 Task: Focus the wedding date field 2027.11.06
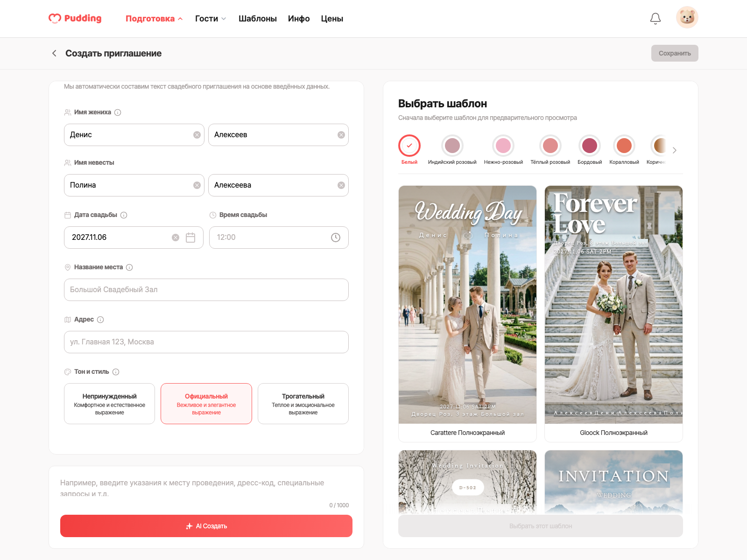pos(134,238)
